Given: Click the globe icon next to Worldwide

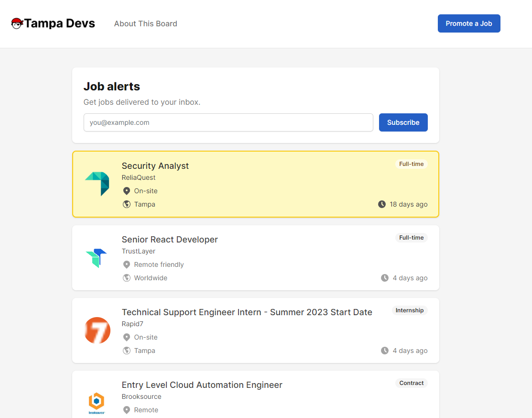Looking at the screenshot, I should tap(127, 278).
